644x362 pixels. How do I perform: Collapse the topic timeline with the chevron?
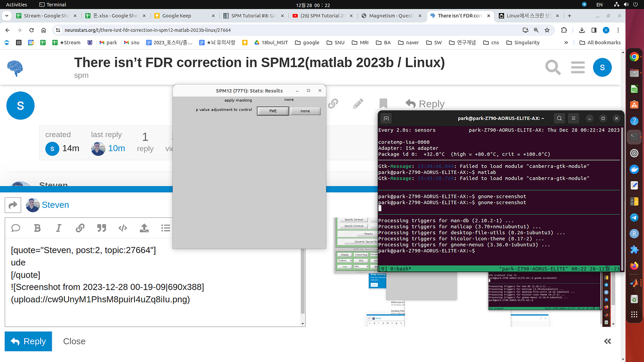tap(607, 341)
